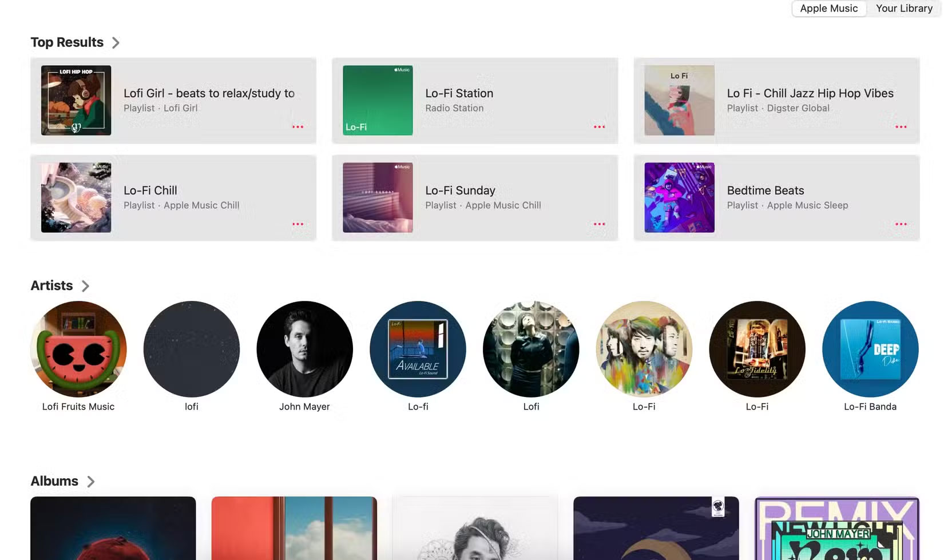Open the Lo-Fi Sunday playlist
This screenshot has height=560, width=944.
pos(459,190)
